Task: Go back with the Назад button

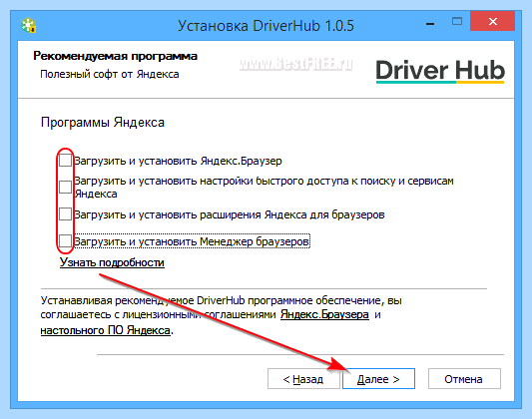Action: pos(303,379)
